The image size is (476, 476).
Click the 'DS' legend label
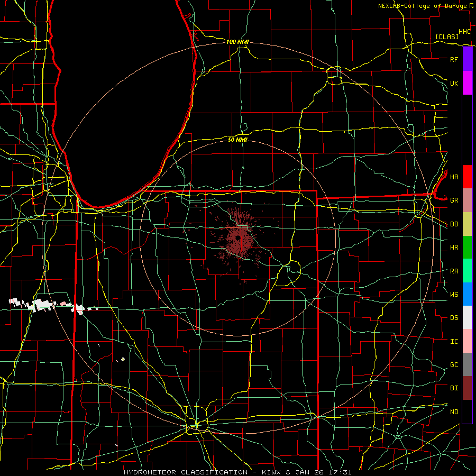[x=454, y=318]
